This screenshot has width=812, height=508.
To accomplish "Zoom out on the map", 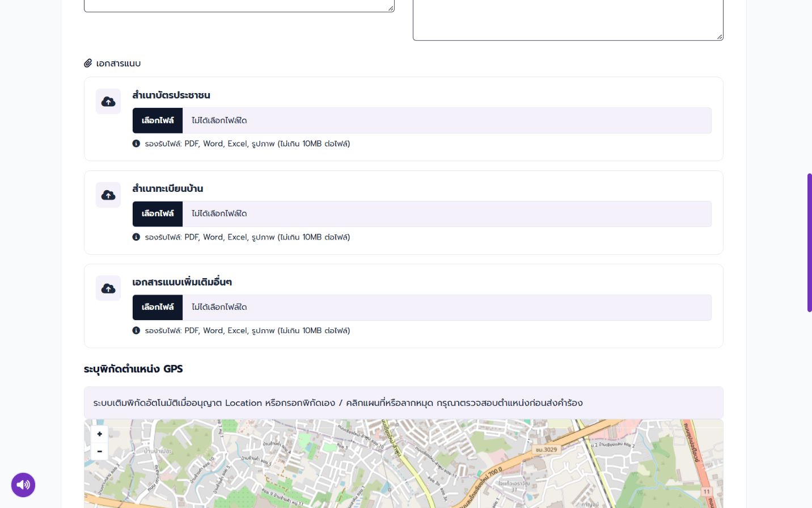I will [x=99, y=451].
